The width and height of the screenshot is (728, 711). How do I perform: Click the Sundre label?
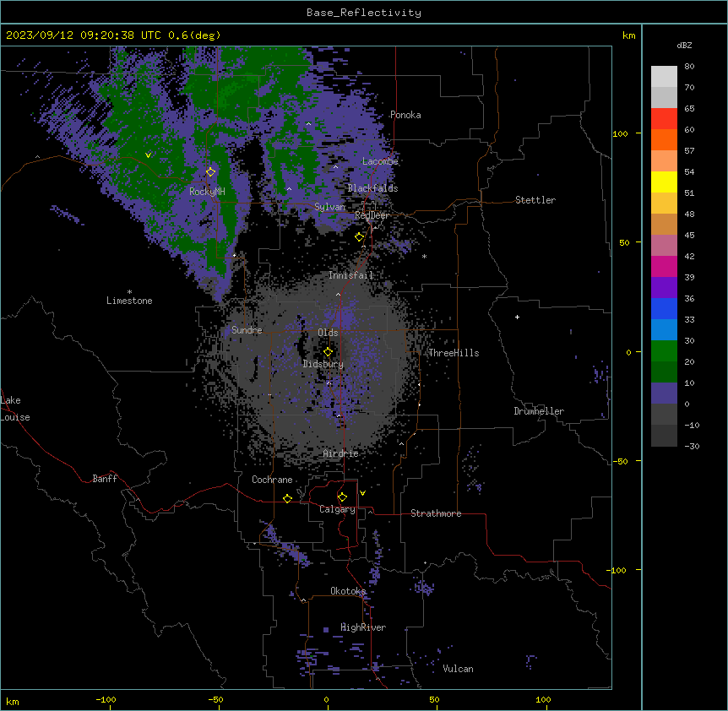247,330
